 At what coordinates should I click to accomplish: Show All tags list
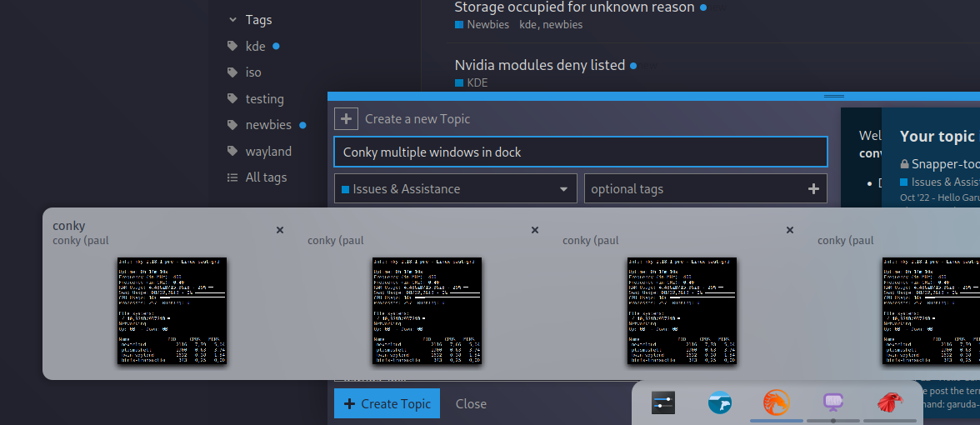[266, 177]
